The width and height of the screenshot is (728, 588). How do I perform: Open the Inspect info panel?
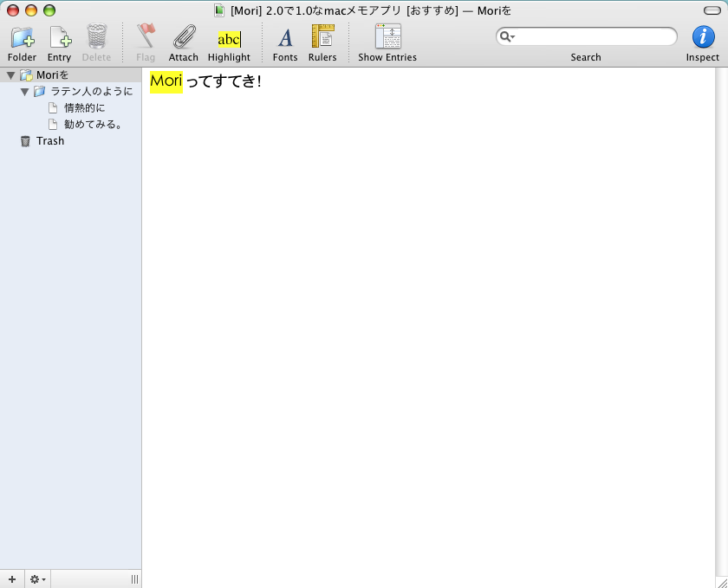(702, 37)
